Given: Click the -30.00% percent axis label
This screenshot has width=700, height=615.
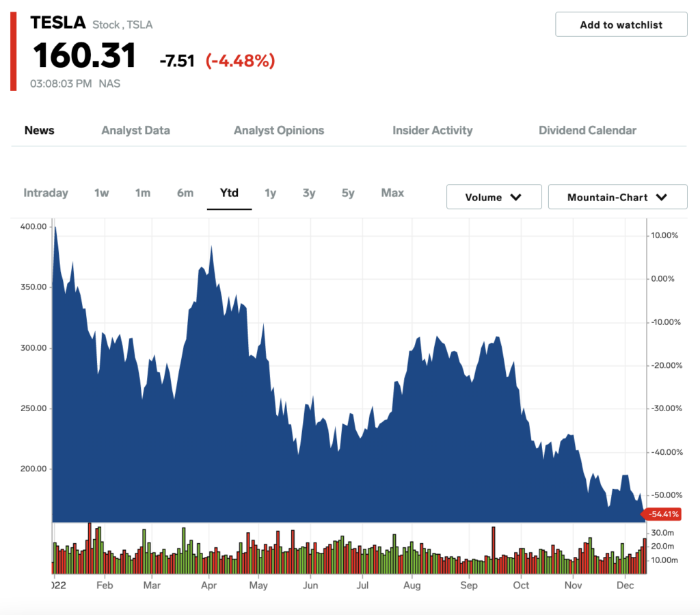Looking at the screenshot, I should [x=666, y=408].
